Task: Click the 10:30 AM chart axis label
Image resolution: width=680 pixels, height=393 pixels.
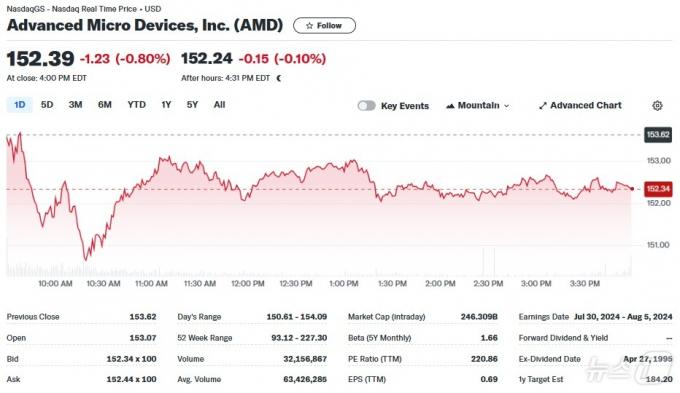Action: (x=103, y=284)
